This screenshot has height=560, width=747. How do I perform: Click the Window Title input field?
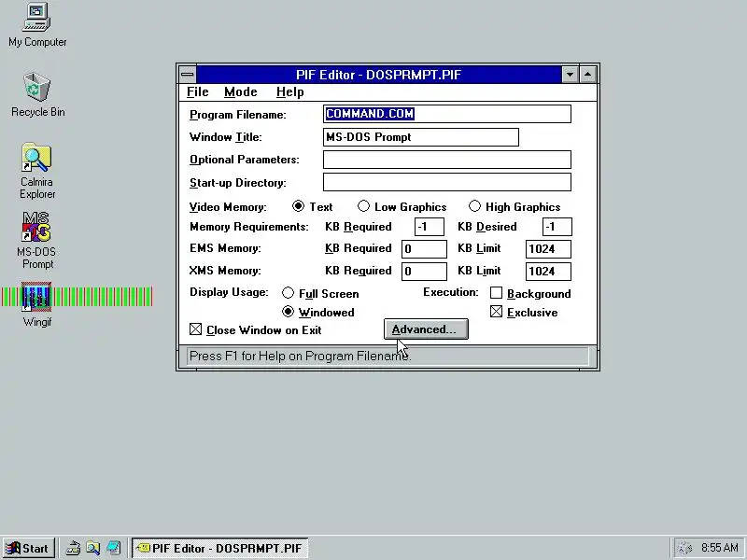[421, 137]
